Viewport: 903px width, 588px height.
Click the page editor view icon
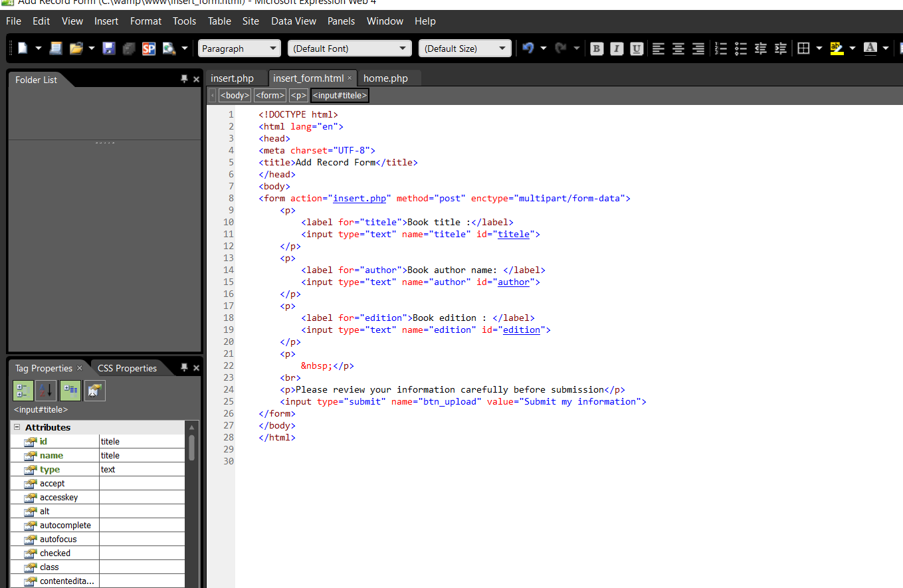56,48
